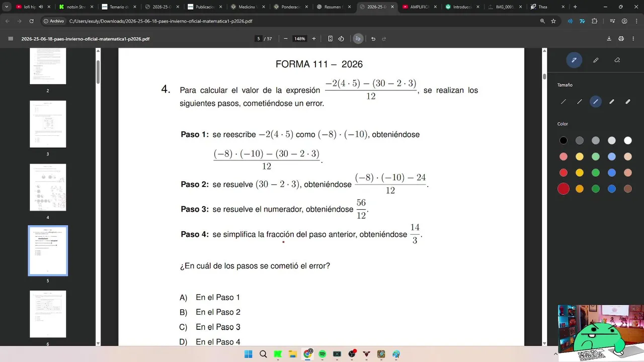Pick the brown color swatch
Screen dimensions: 644x362
(x=628, y=189)
